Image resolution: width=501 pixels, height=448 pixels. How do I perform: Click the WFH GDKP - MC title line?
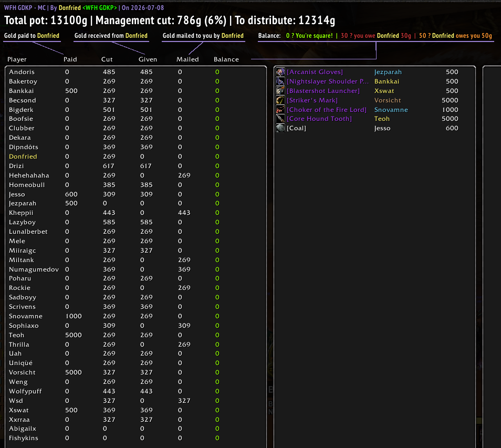point(83,7)
